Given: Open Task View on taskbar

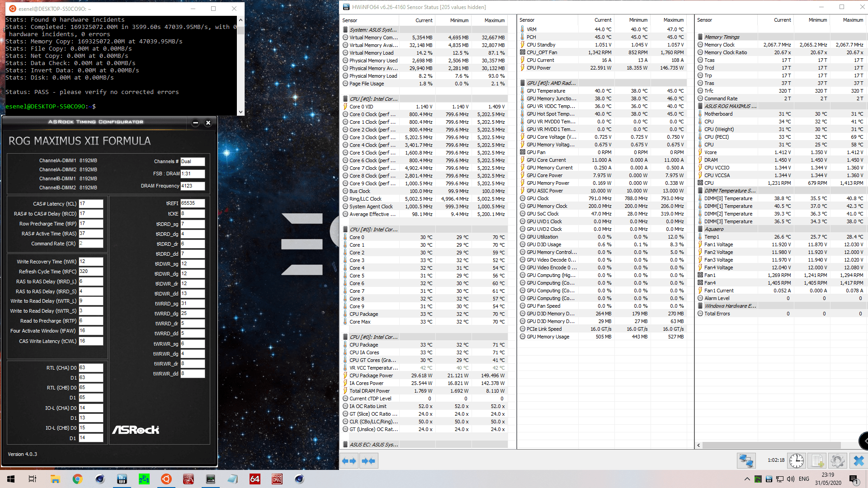Looking at the screenshot, I should tap(33, 479).
